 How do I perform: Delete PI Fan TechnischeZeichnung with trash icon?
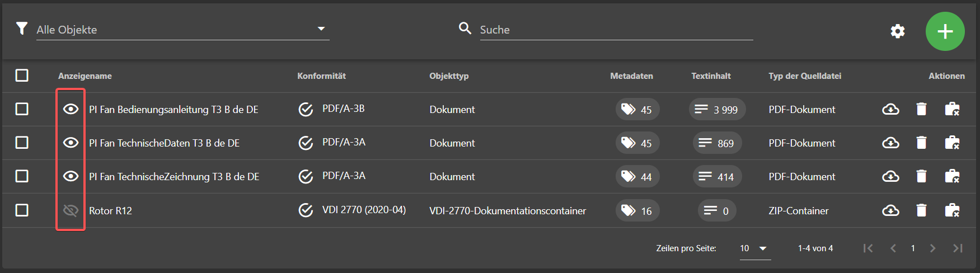pyautogui.click(x=921, y=177)
